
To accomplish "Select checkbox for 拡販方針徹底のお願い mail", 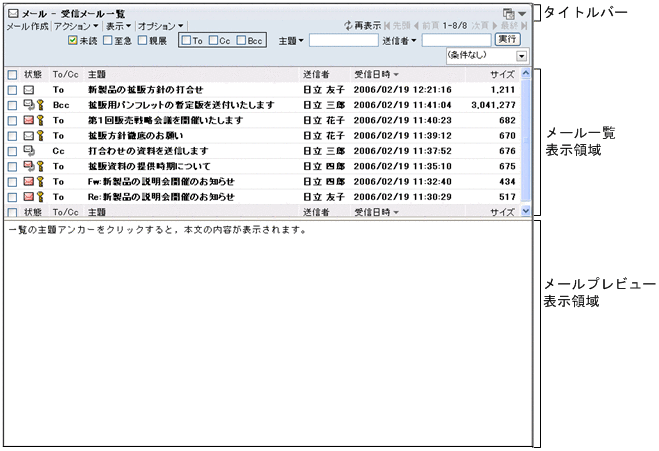I will (x=12, y=136).
